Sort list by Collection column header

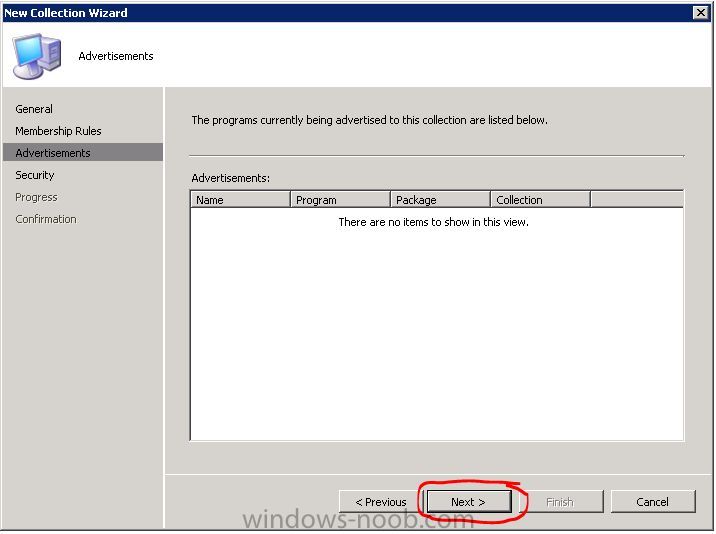[x=540, y=200]
